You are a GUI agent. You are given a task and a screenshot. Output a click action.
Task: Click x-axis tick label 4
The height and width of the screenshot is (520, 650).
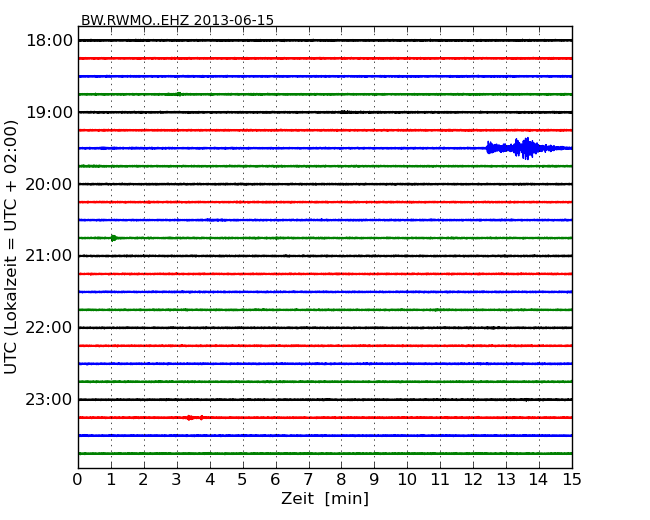tap(210, 480)
